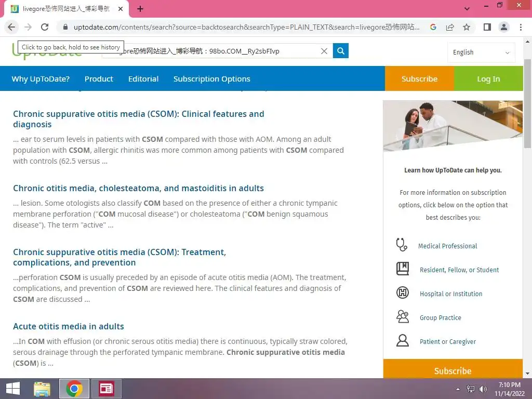Viewport: 532px width, 399px height.
Task: Click the Group Practice people icon
Action: [x=403, y=316]
